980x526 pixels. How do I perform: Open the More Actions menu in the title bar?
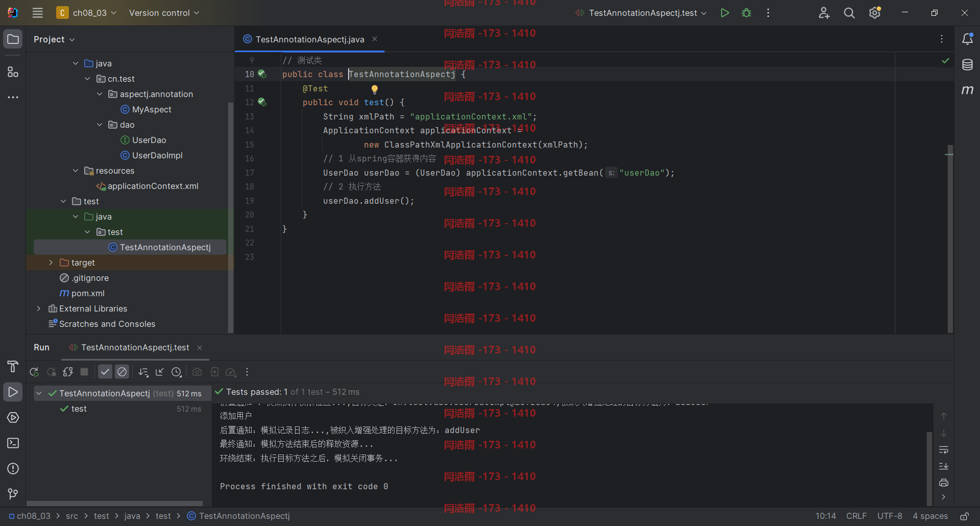tap(768, 13)
